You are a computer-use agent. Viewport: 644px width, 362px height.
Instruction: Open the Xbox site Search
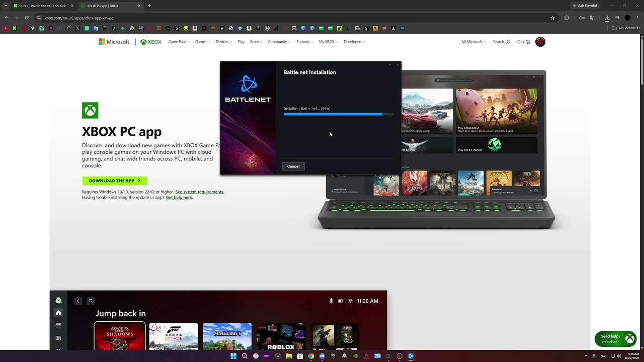tap(501, 42)
